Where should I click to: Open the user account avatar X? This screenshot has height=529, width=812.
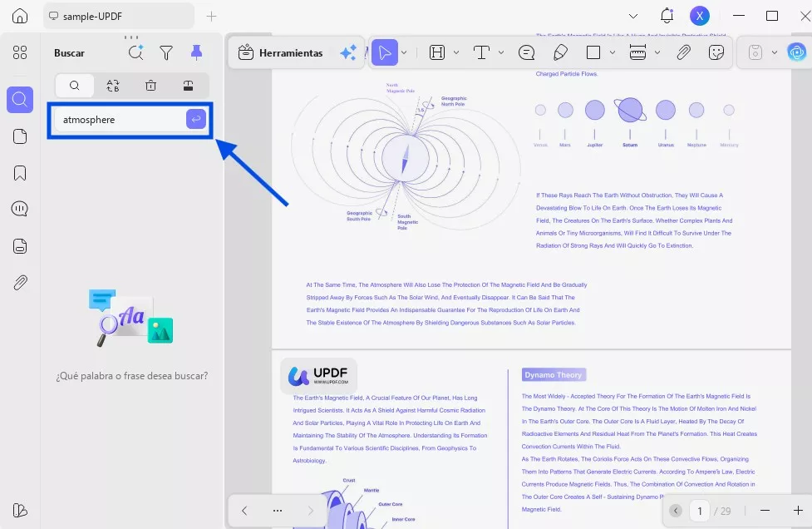pyautogui.click(x=700, y=16)
